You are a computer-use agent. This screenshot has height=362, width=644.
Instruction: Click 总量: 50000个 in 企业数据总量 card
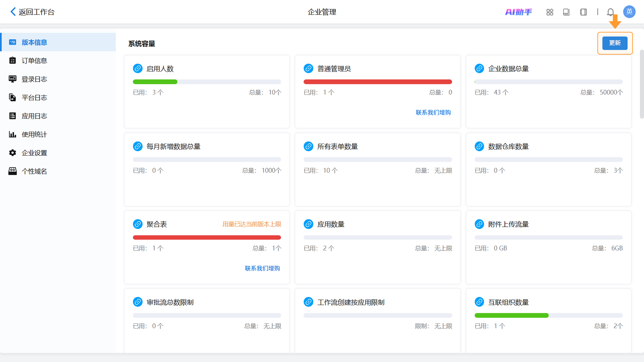point(602,93)
